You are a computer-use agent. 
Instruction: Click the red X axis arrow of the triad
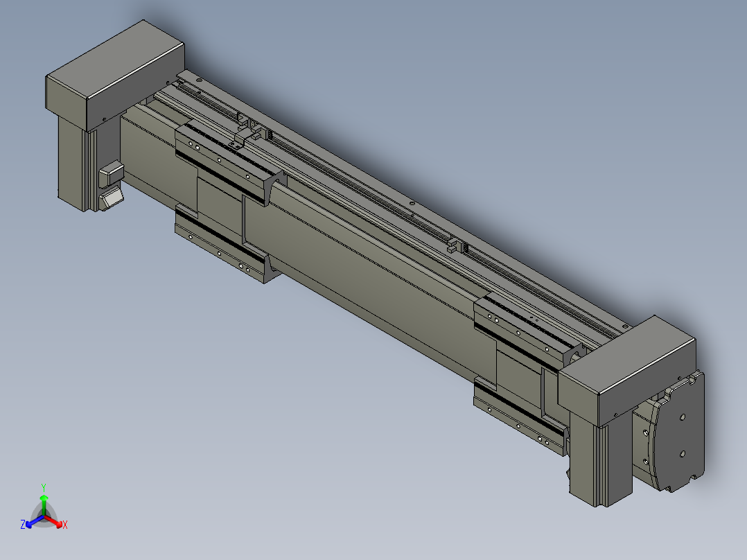(x=54, y=521)
